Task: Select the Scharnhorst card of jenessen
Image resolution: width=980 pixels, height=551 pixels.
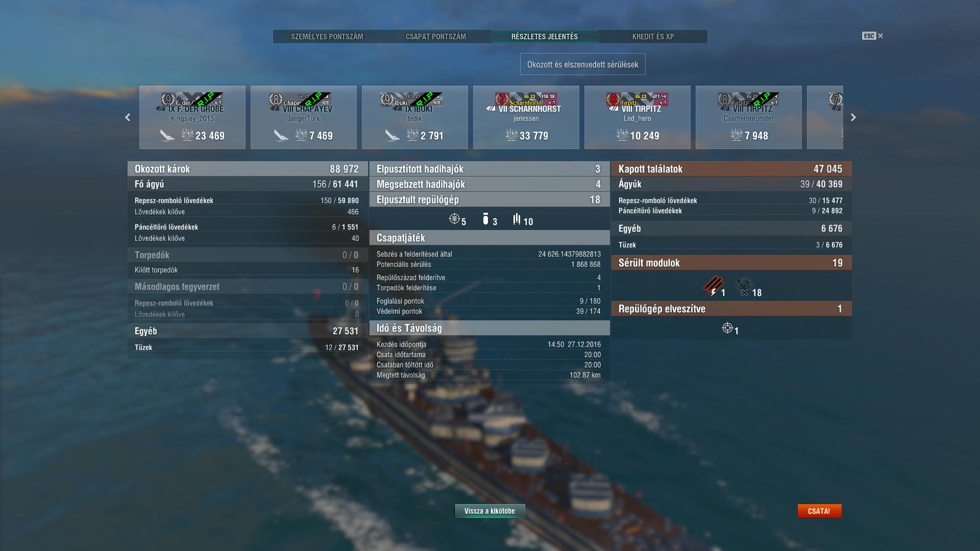Action: pos(526,117)
